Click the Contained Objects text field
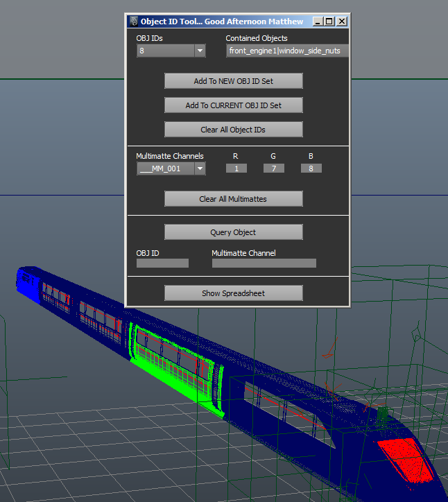Viewport: 448px width, 502px height. 287,51
